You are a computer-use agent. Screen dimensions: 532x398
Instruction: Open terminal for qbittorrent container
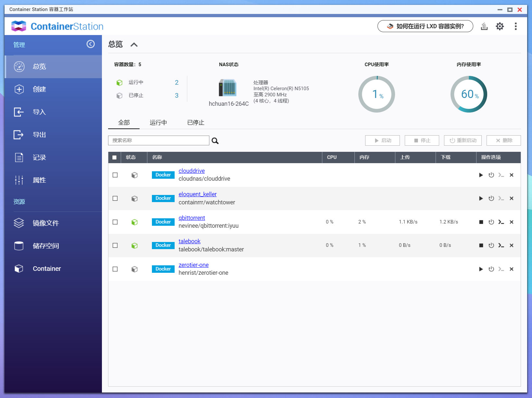click(x=501, y=222)
